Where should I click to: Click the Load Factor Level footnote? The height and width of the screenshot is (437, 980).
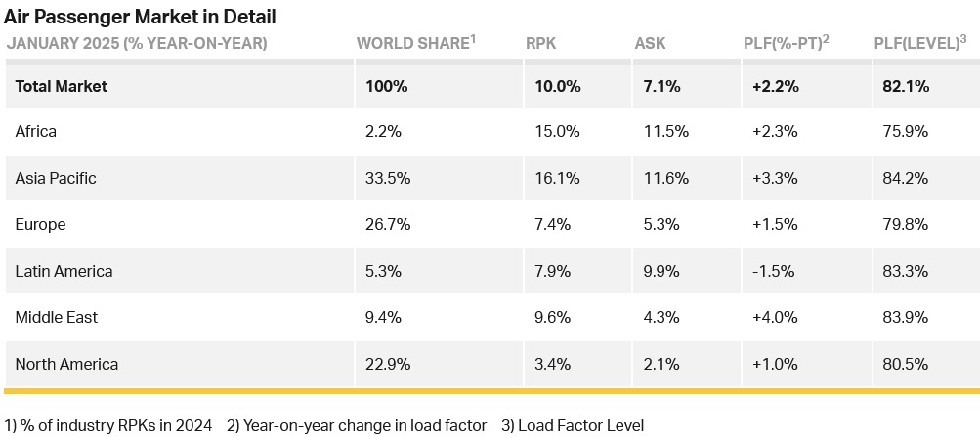pyautogui.click(x=573, y=425)
